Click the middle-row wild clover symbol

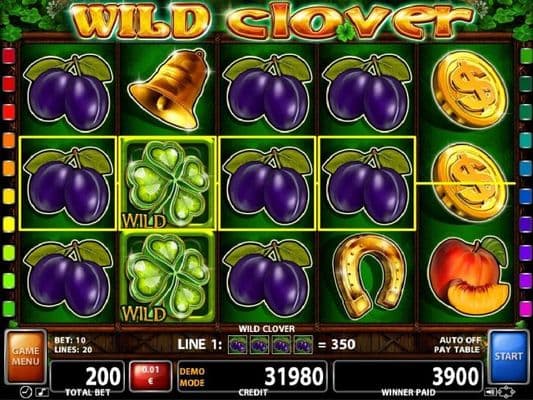pyautogui.click(x=168, y=184)
